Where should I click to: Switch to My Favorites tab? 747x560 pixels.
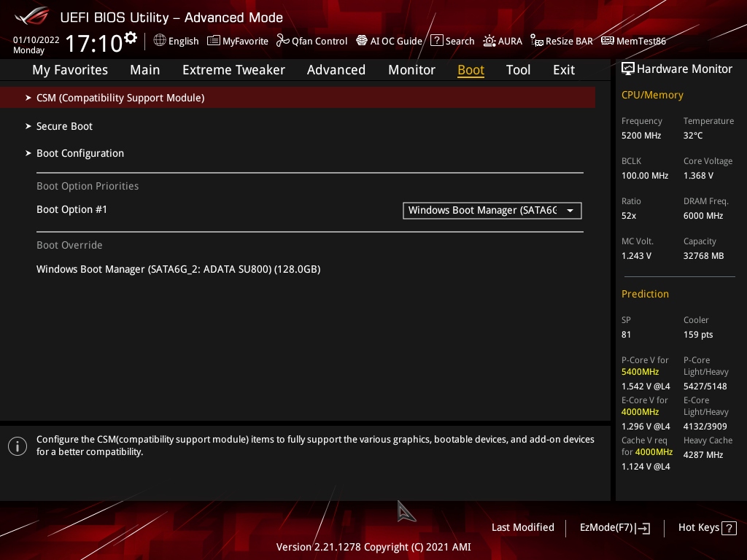point(70,70)
